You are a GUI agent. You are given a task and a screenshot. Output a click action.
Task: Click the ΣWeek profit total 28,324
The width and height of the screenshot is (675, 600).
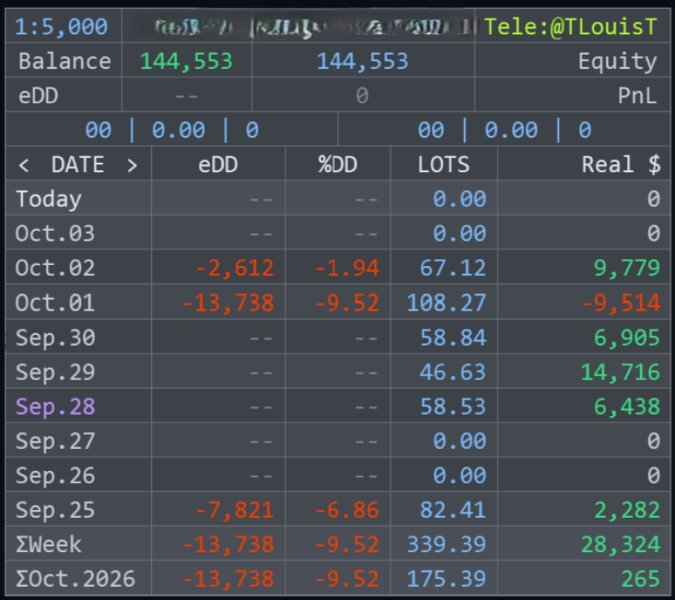tap(620, 545)
